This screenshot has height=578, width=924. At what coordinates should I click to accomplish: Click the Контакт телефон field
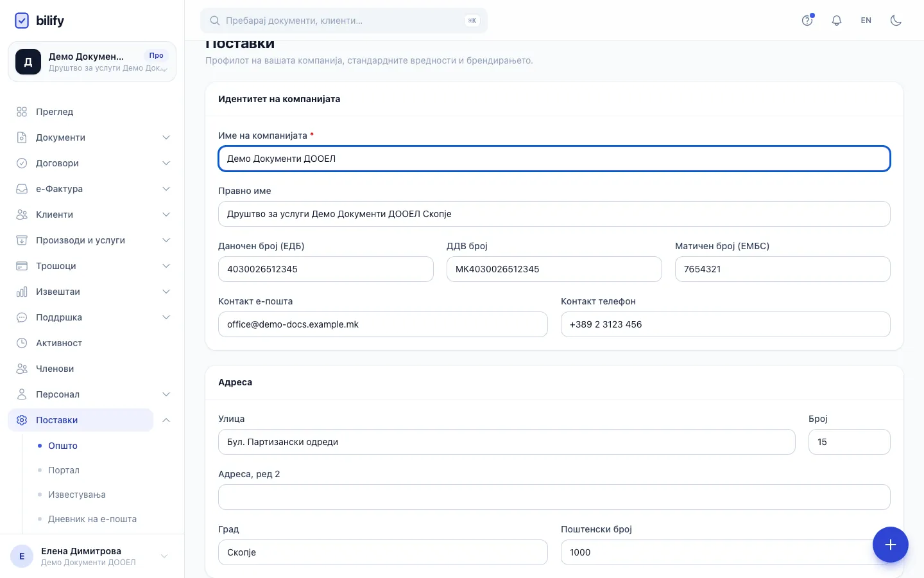(726, 324)
